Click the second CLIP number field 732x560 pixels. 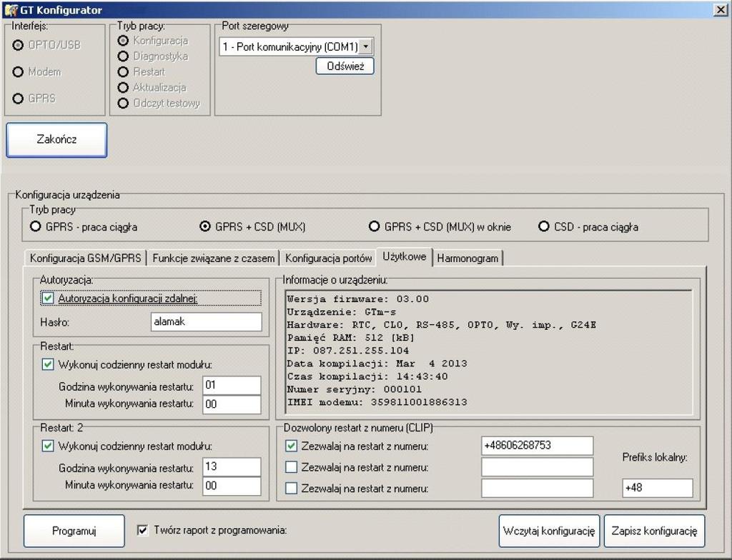pos(538,467)
